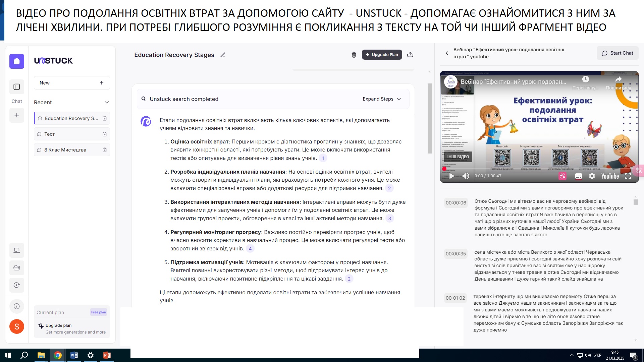Open File Explorer from taskbar

(x=41, y=355)
